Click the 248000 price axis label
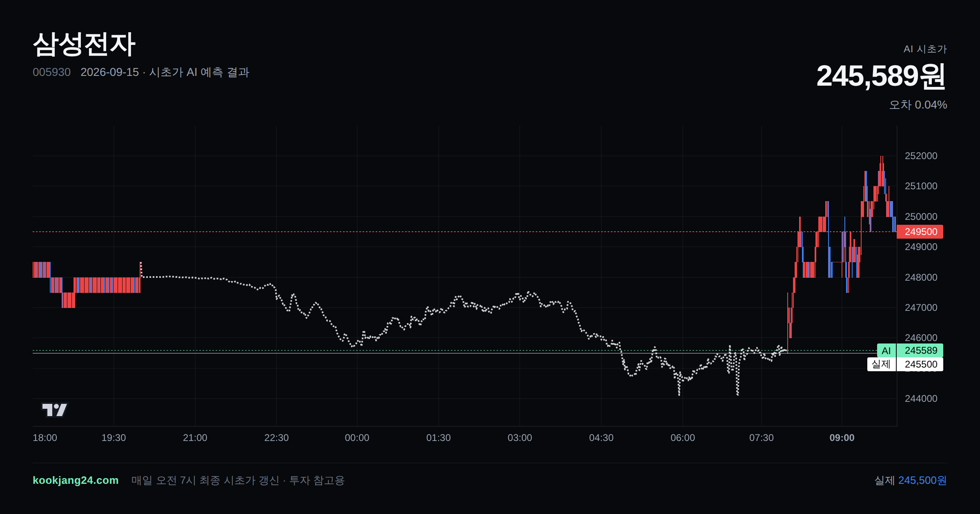The height and width of the screenshot is (514, 980). coord(921,277)
